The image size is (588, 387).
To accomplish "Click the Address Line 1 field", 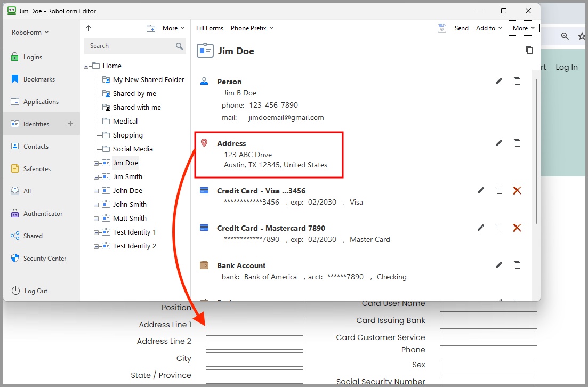I will (x=254, y=326).
